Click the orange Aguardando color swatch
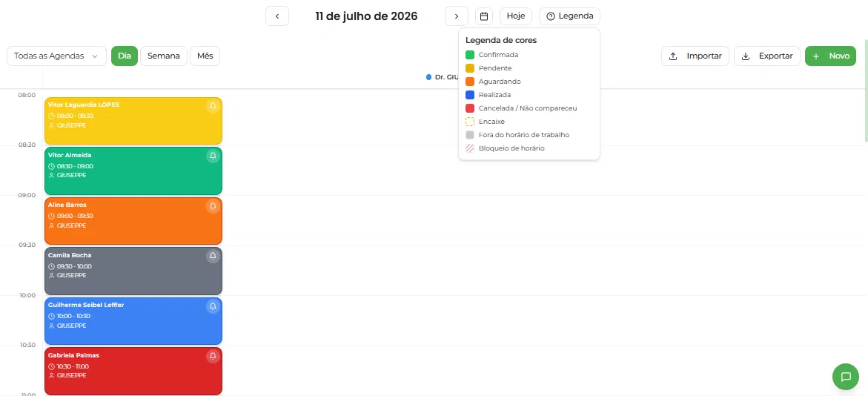Screen dimensions: 868x396 [470, 82]
